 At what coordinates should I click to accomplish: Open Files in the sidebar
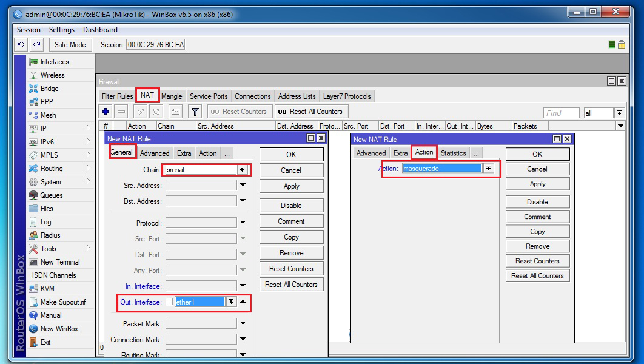(47, 208)
